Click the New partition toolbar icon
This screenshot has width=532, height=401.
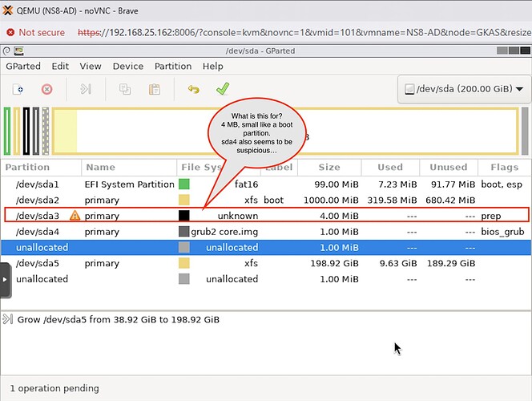click(x=18, y=89)
